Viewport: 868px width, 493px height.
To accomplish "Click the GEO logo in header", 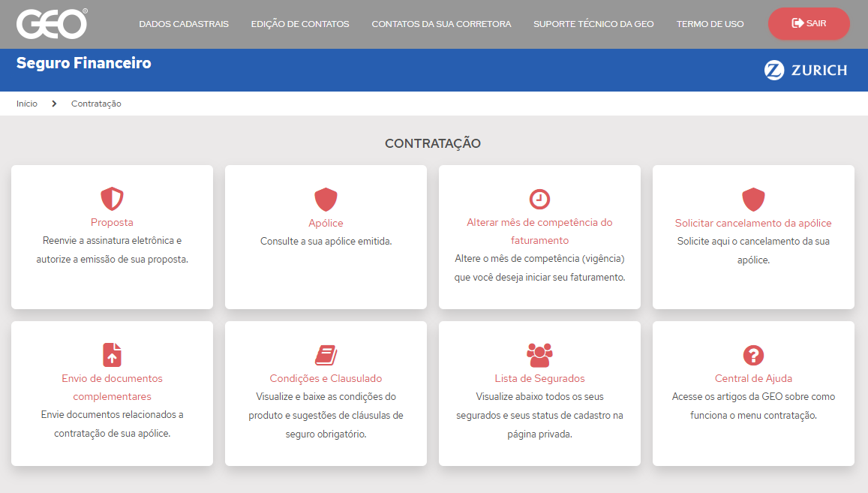I will [x=52, y=24].
